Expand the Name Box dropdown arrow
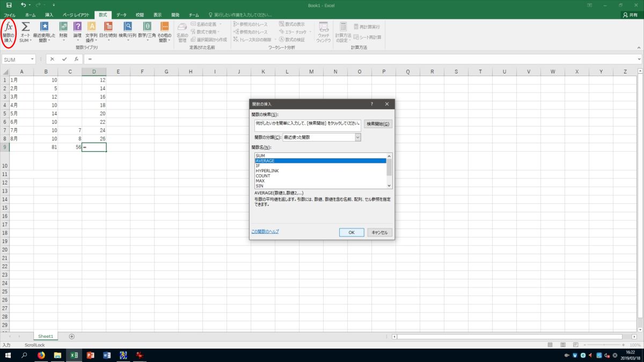644x362 pixels. (x=32, y=60)
